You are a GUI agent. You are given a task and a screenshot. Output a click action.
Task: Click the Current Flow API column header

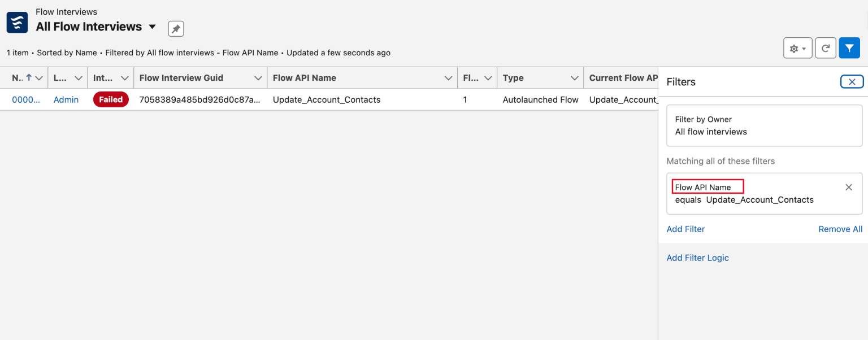click(623, 78)
